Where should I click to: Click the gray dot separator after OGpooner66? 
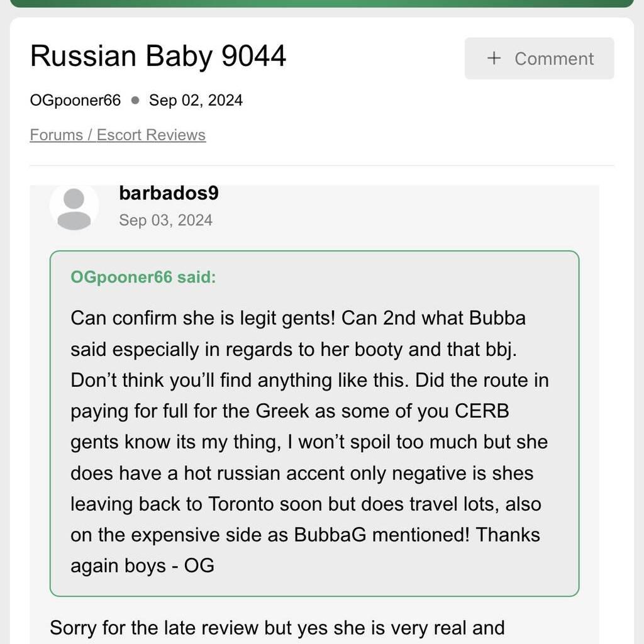[135, 100]
